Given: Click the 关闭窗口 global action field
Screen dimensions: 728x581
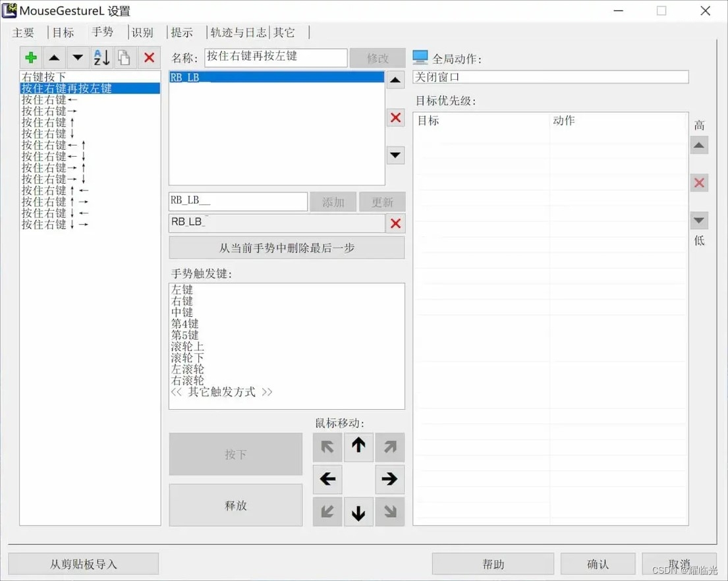Looking at the screenshot, I should pyautogui.click(x=551, y=77).
